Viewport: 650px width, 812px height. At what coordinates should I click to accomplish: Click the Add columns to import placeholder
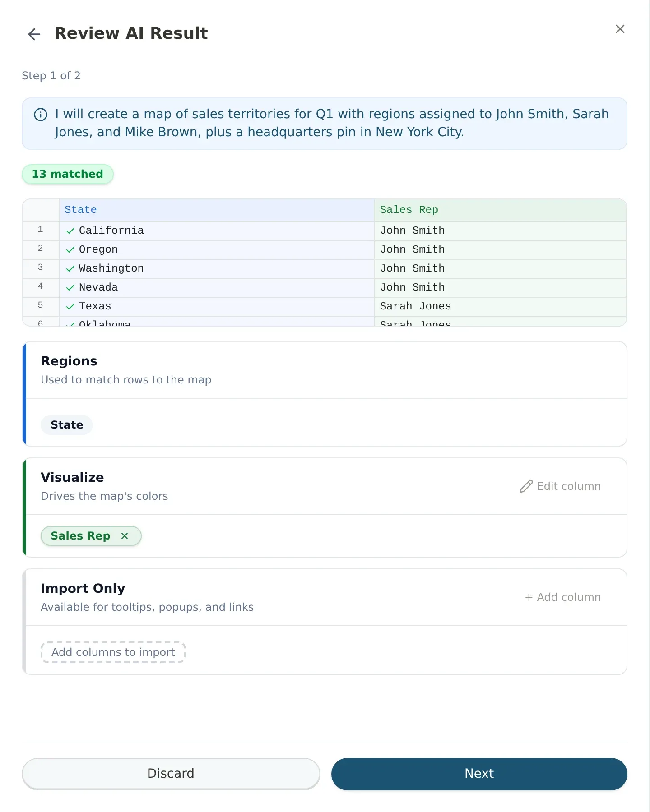pos(113,652)
